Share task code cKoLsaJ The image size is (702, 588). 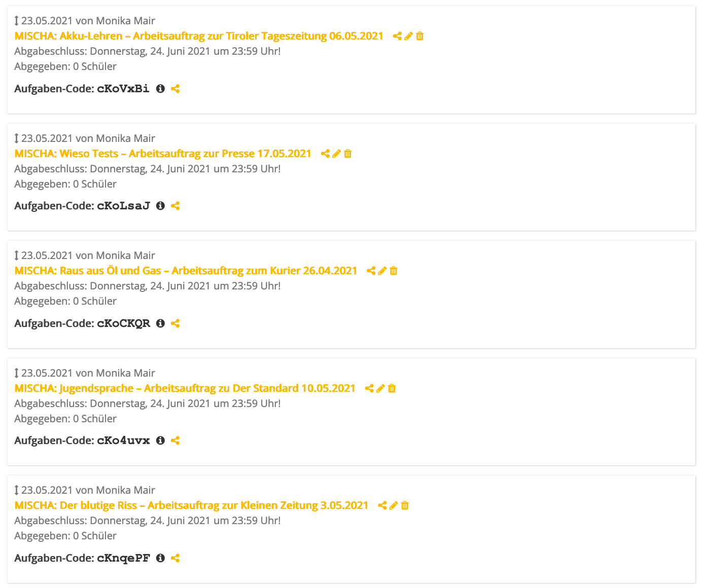tap(175, 206)
